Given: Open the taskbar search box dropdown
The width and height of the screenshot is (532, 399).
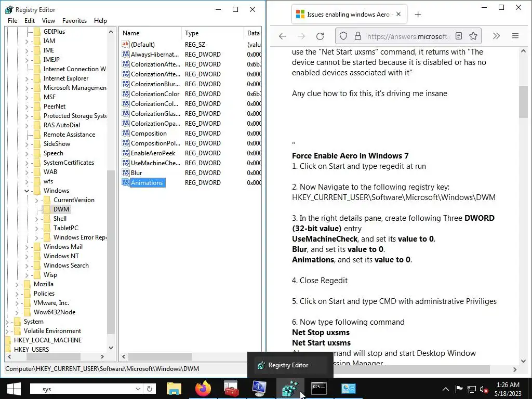Looking at the screenshot, I should click(x=138, y=389).
